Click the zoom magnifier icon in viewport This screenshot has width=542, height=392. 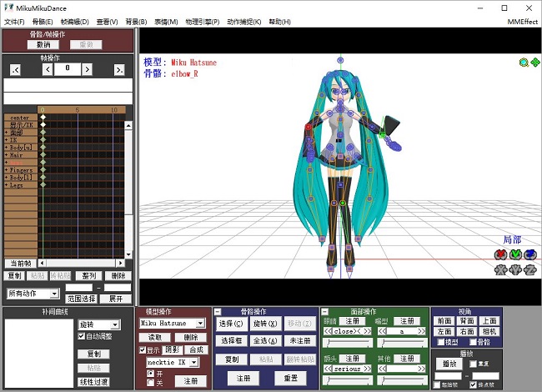[524, 63]
